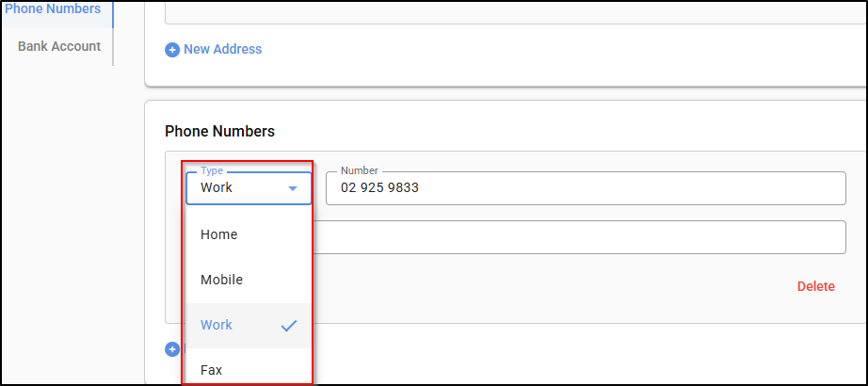
Task: Open the Bank Account sidebar tab
Action: point(59,46)
